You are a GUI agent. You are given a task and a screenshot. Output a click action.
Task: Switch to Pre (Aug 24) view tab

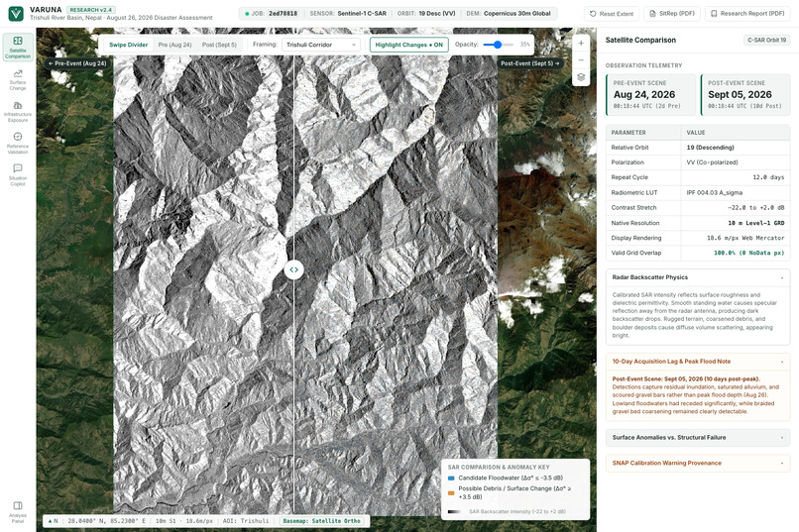point(174,45)
